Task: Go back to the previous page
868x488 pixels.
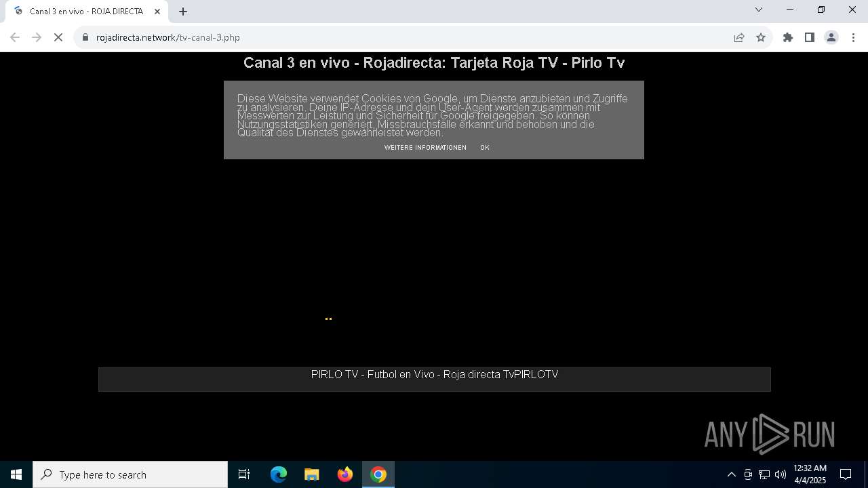Action: click(x=15, y=37)
